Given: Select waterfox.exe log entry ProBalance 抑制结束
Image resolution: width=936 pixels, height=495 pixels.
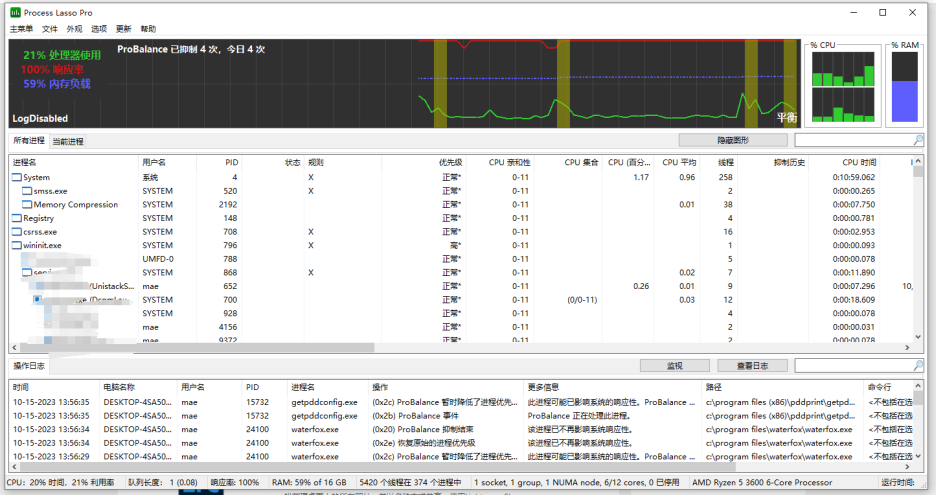Looking at the screenshot, I should coord(461,429).
